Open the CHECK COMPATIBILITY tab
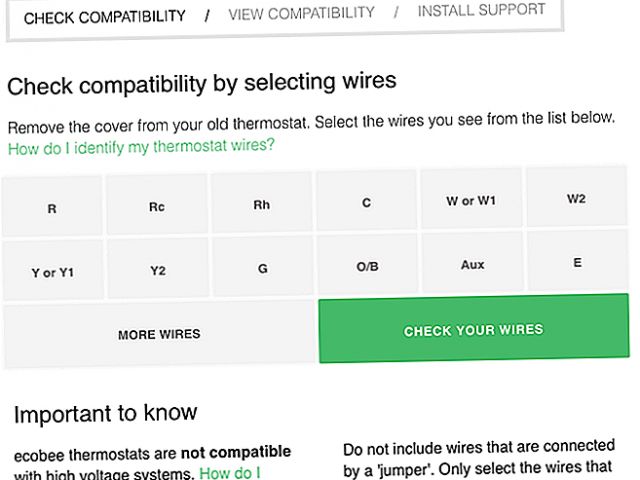The height and width of the screenshot is (480, 640). tap(104, 17)
